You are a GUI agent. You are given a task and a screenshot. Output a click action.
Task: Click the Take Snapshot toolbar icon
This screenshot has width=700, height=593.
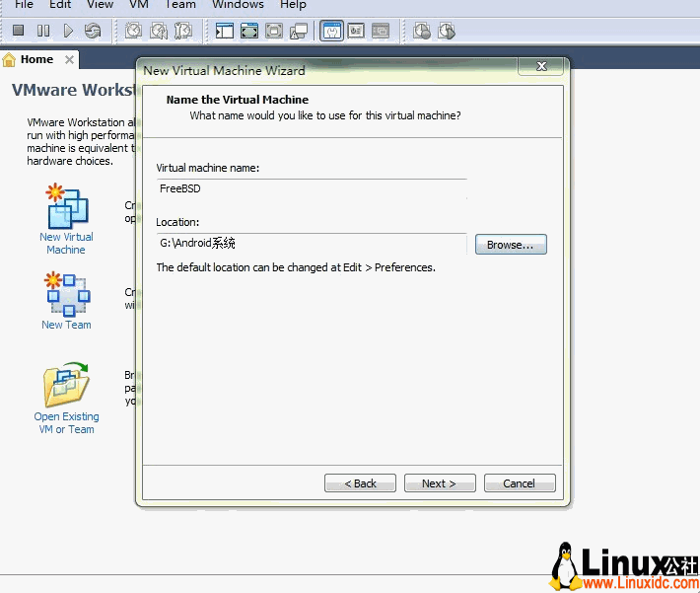click(x=133, y=31)
